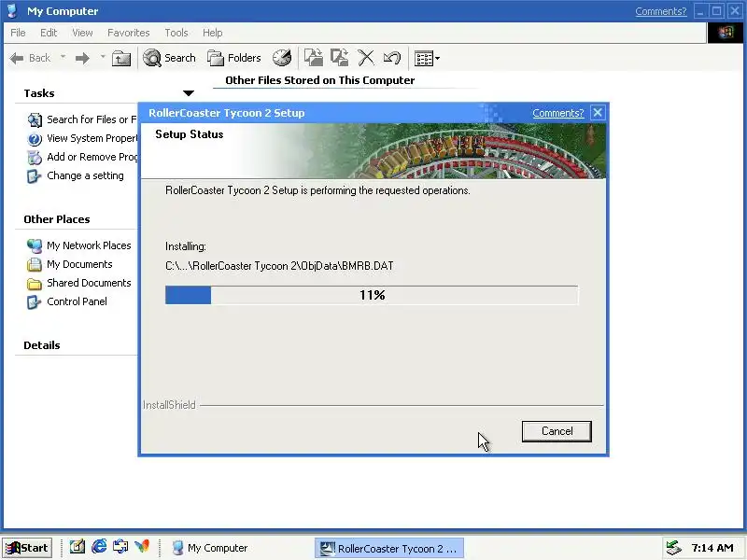Click the Shared Documents folder icon

click(35, 284)
